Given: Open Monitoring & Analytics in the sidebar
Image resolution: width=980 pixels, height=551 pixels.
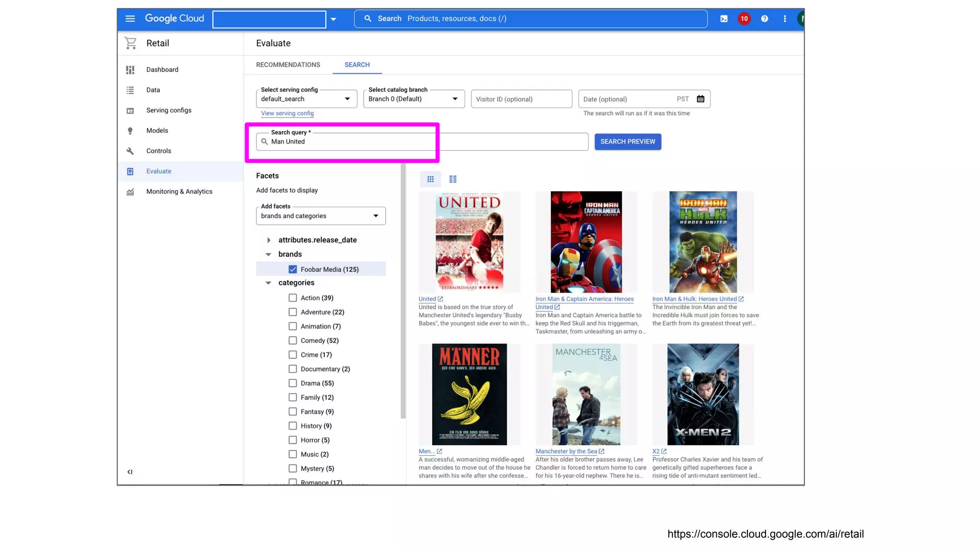Looking at the screenshot, I should coord(179,192).
